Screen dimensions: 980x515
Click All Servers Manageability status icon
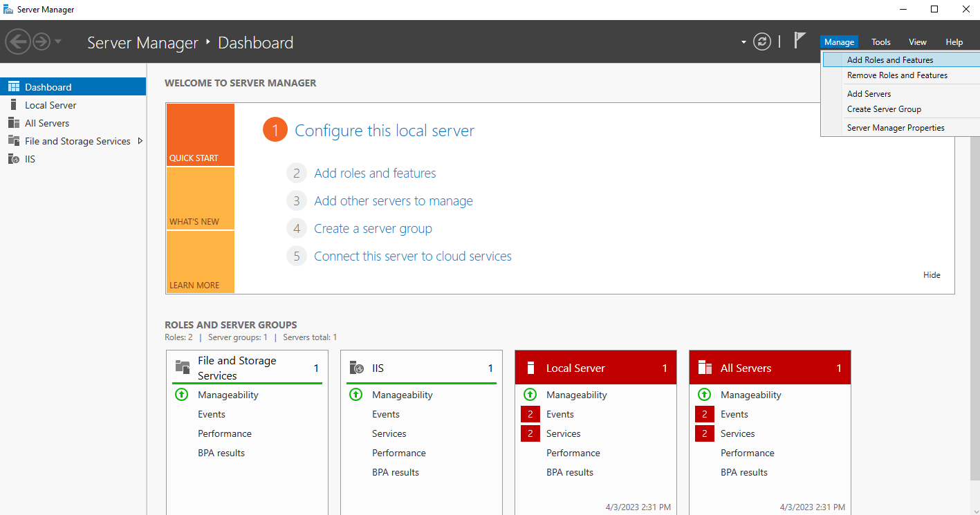[x=705, y=395]
